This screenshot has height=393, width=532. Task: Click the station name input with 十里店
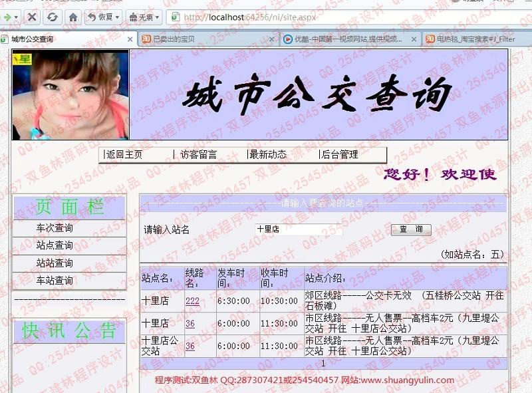(299, 229)
